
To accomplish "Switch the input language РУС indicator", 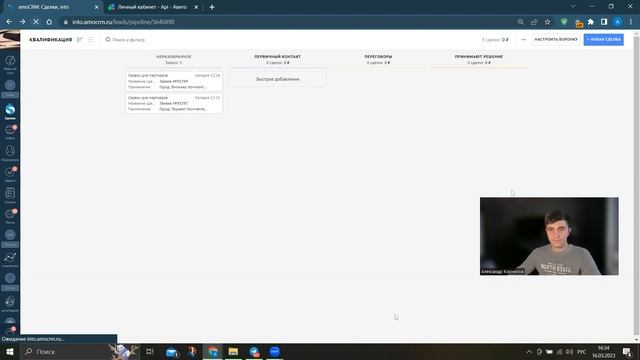I will [x=582, y=351].
